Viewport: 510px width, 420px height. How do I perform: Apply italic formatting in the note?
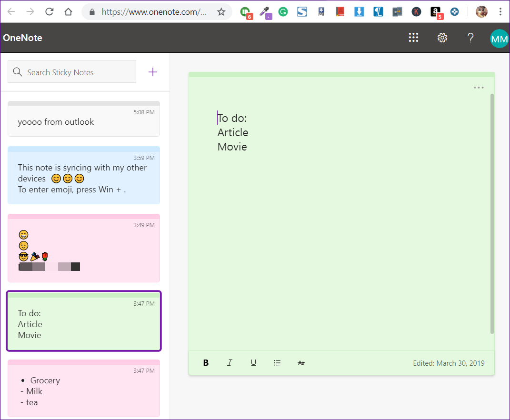coord(230,363)
